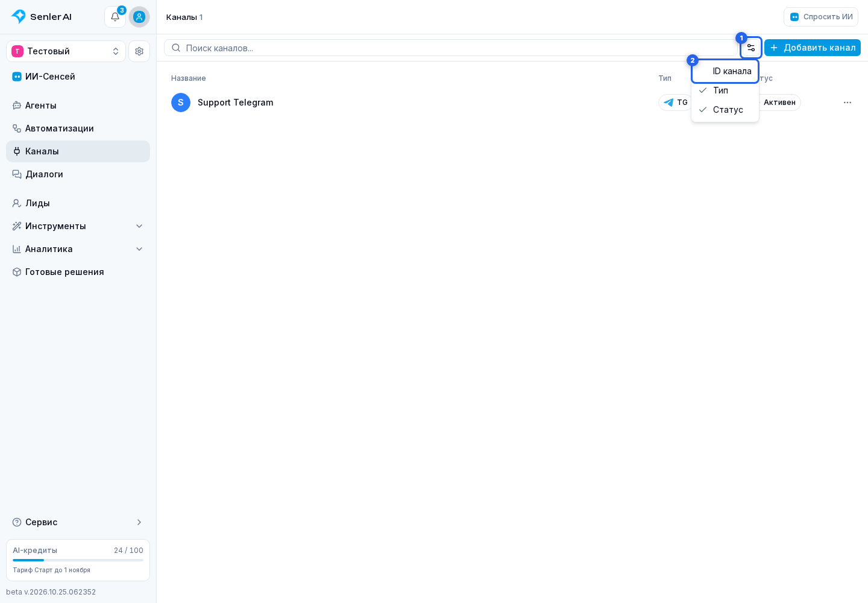The height and width of the screenshot is (603, 868).
Task: Open the notifications bell
Action: pyautogui.click(x=115, y=17)
